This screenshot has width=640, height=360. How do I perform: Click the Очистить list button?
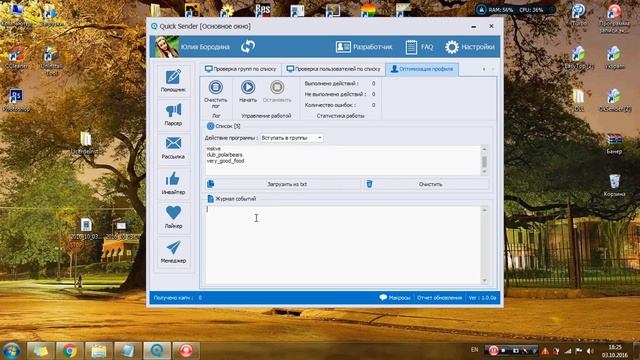tap(426, 184)
